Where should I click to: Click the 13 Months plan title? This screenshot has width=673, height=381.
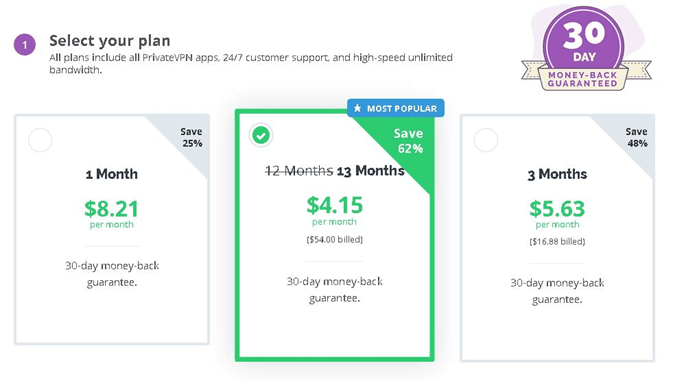point(370,171)
